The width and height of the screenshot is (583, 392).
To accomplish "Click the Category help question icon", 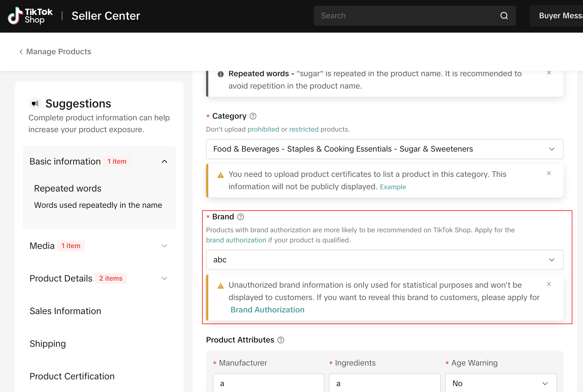I will (x=253, y=116).
